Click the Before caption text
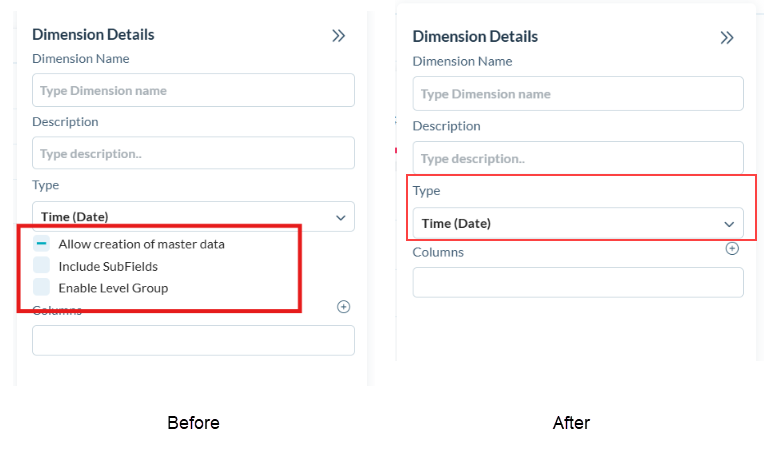764x451 pixels. pyautogui.click(x=193, y=423)
